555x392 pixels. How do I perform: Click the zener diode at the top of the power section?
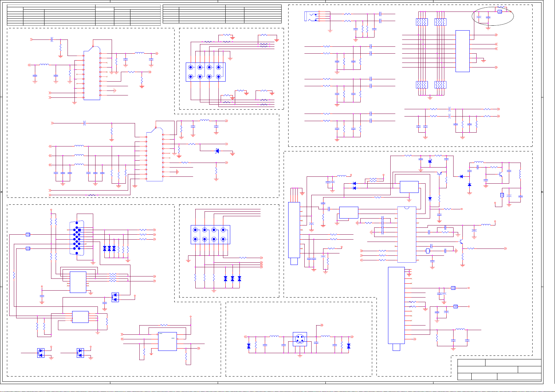[x=430, y=161]
